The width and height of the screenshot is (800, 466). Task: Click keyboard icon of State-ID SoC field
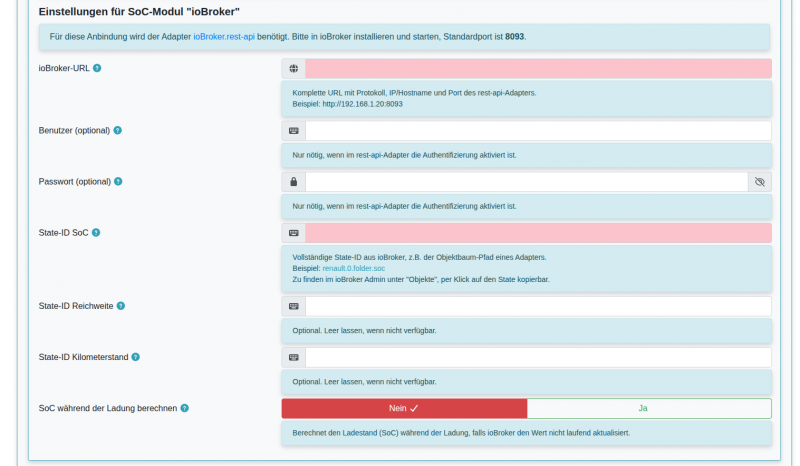(x=293, y=233)
